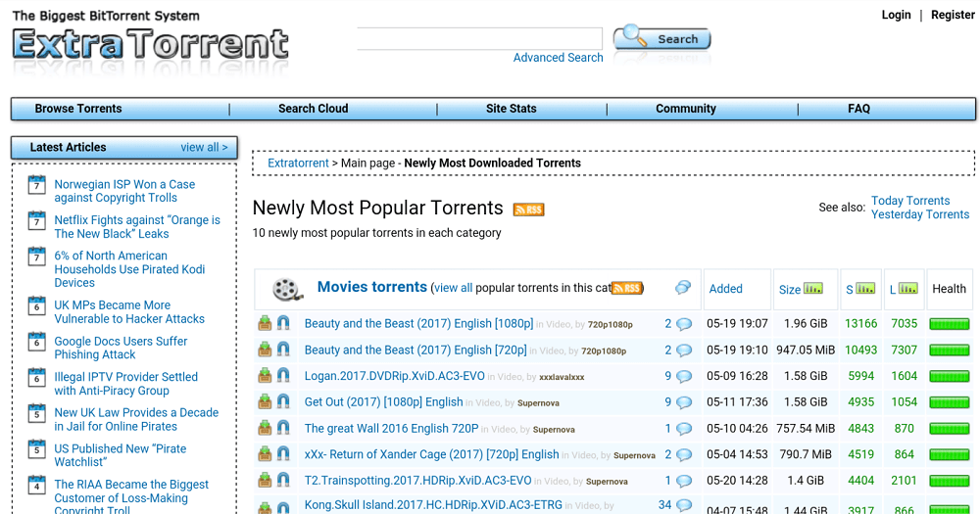Click magnet icon for xXx- Return of Xander Cage
This screenshot has width=980, height=514.
coord(283,454)
